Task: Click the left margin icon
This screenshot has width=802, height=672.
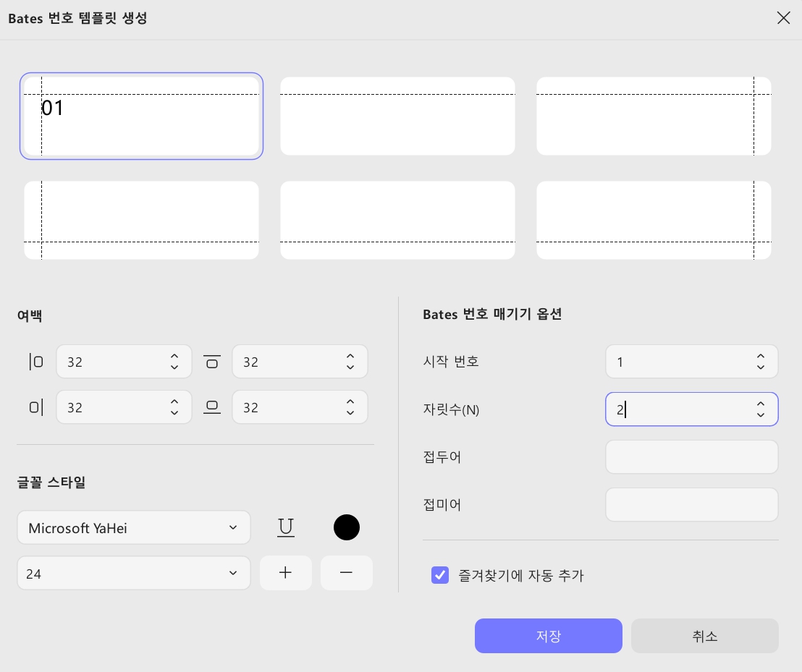Action: pos(35,362)
